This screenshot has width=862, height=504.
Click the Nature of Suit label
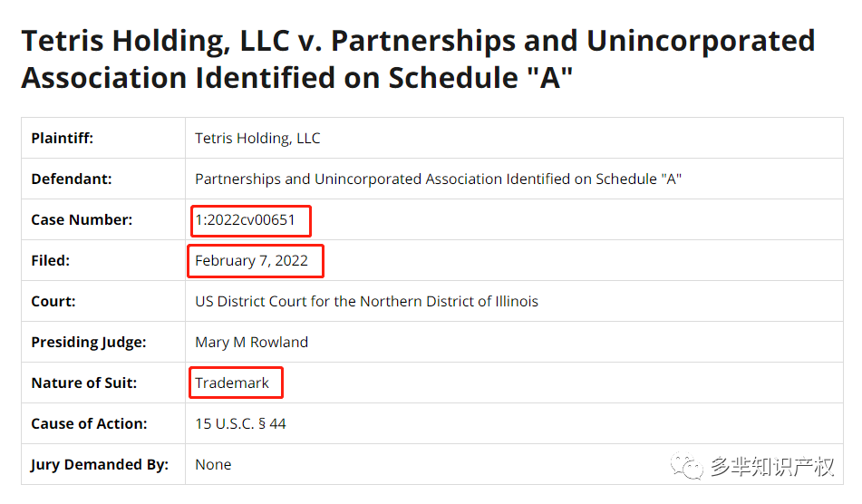[84, 383]
